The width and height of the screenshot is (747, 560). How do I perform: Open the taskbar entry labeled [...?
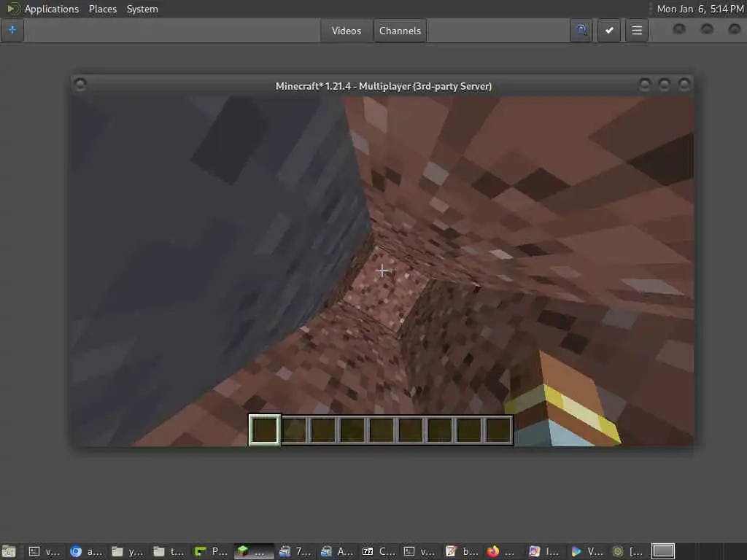click(627, 551)
